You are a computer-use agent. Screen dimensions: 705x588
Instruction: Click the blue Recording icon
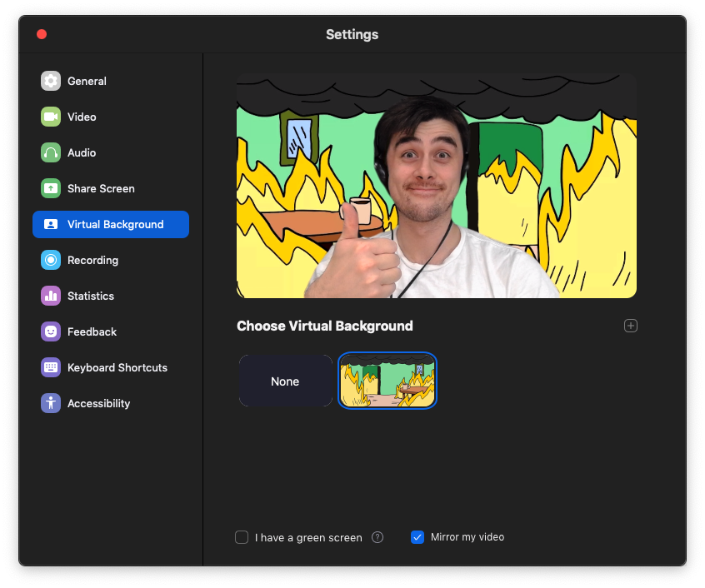coord(51,260)
